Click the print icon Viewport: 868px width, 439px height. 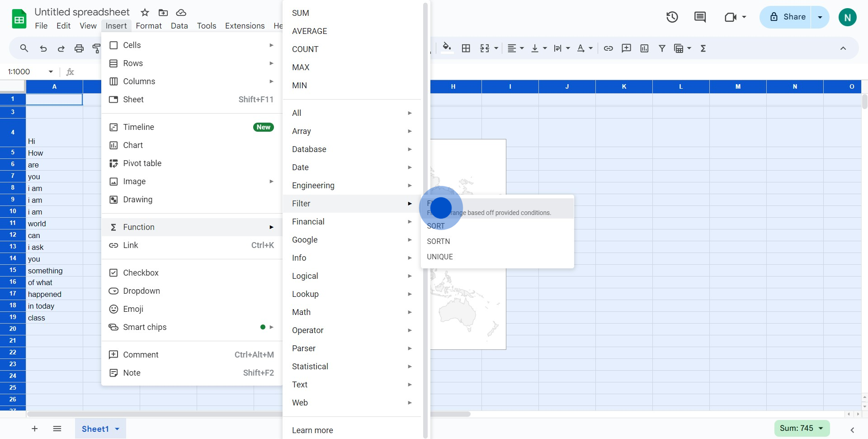(79, 48)
